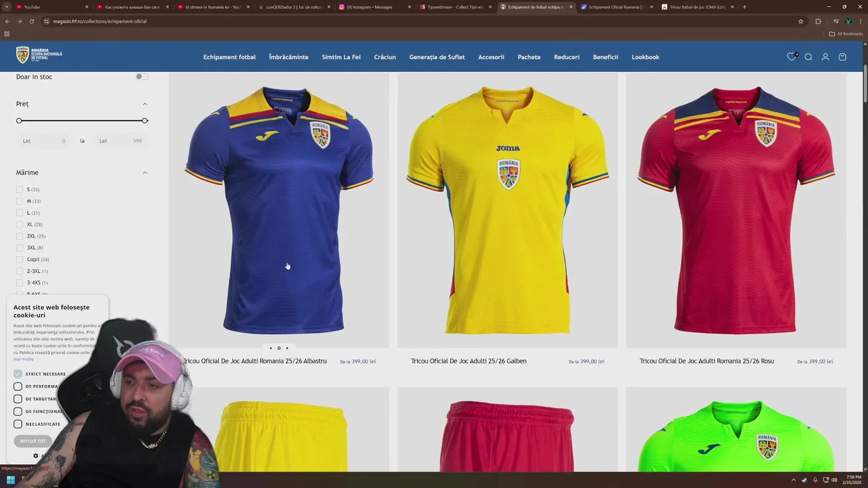
Task: Open the shopping cart icon
Action: point(842,57)
